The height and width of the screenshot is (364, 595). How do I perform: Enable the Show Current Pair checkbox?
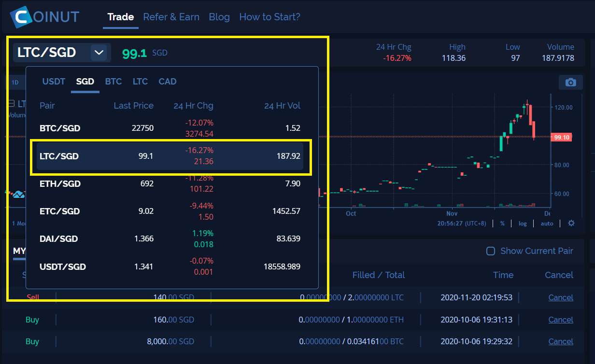click(x=491, y=251)
